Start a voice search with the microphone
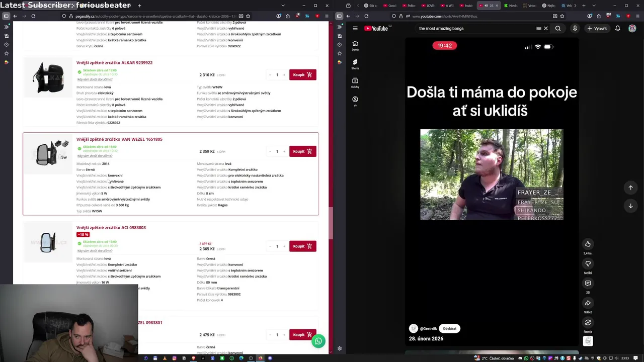 coord(575,28)
